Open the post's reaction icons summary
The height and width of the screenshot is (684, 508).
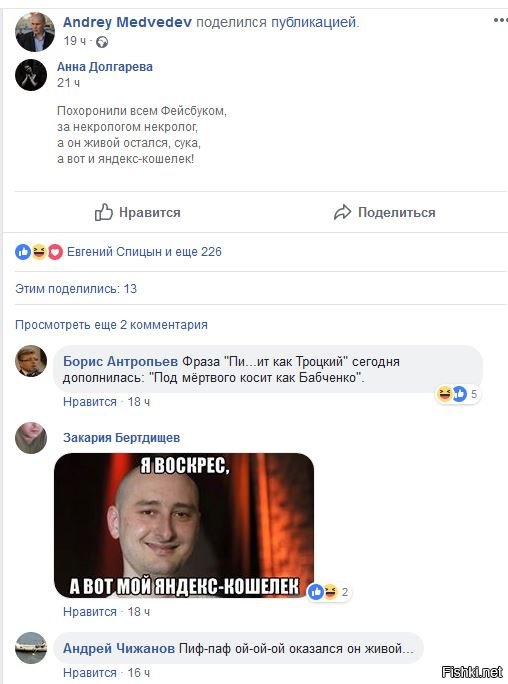tap(39, 252)
